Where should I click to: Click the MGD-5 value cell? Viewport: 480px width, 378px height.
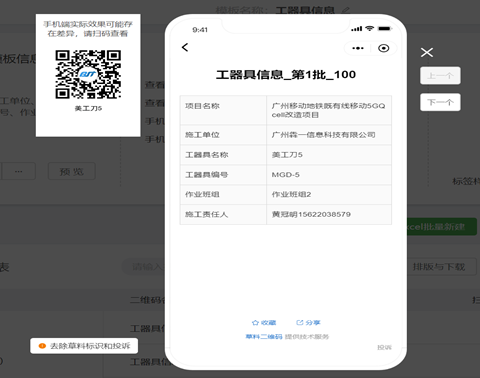pos(329,175)
